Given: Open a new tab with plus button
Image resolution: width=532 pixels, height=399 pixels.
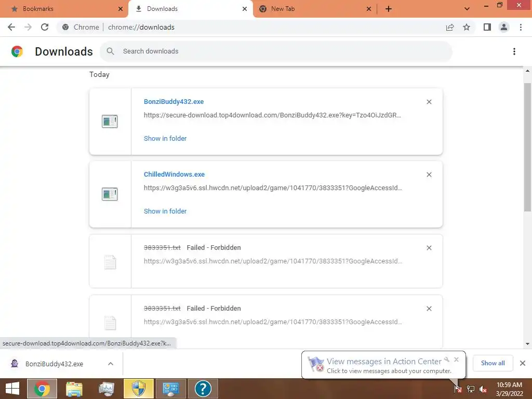Looking at the screenshot, I should 389,9.
